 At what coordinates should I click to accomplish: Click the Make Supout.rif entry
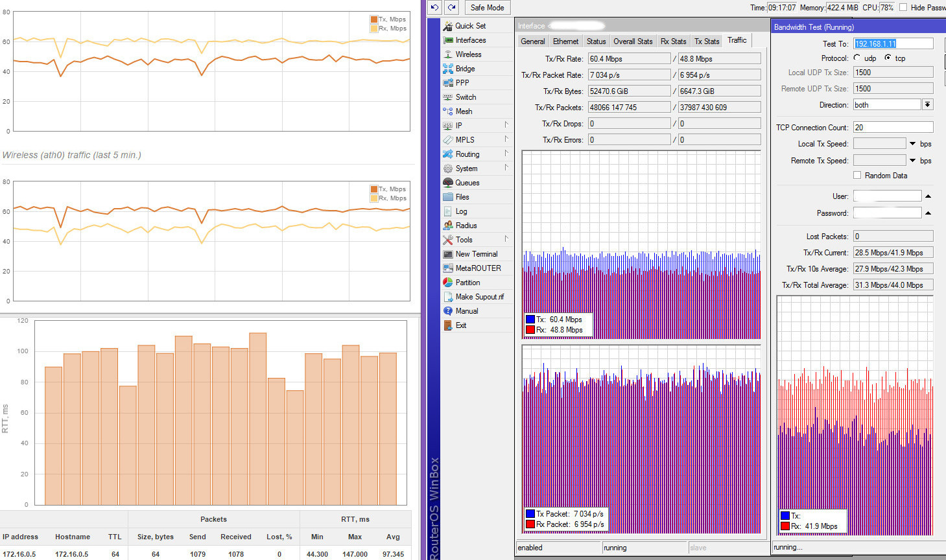coord(479,297)
